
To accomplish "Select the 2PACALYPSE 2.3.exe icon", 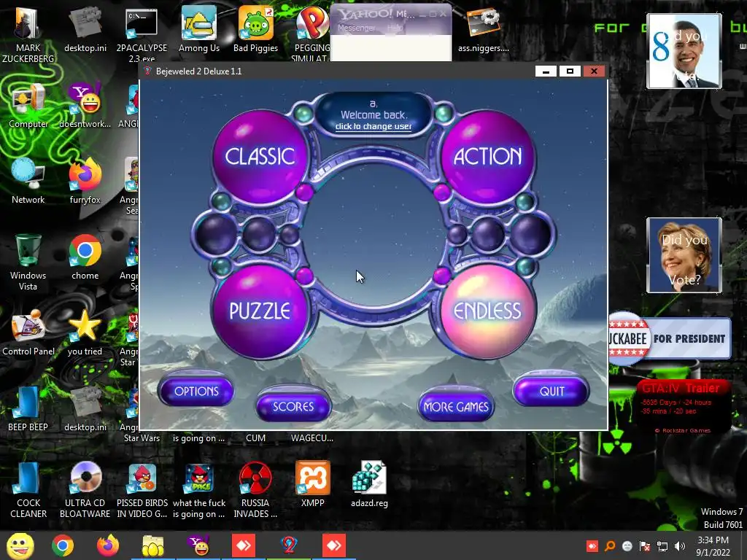I will pyautogui.click(x=142, y=34).
